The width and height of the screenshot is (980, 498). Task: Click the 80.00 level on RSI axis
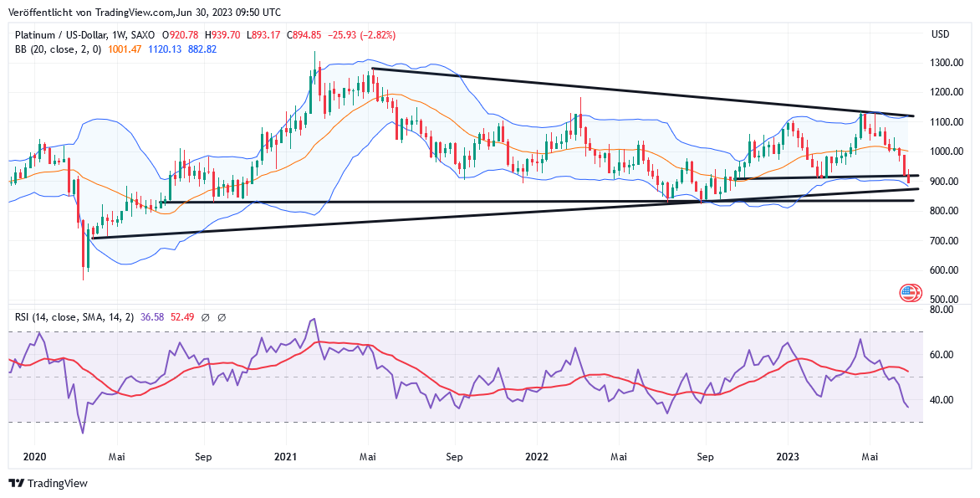click(x=943, y=310)
